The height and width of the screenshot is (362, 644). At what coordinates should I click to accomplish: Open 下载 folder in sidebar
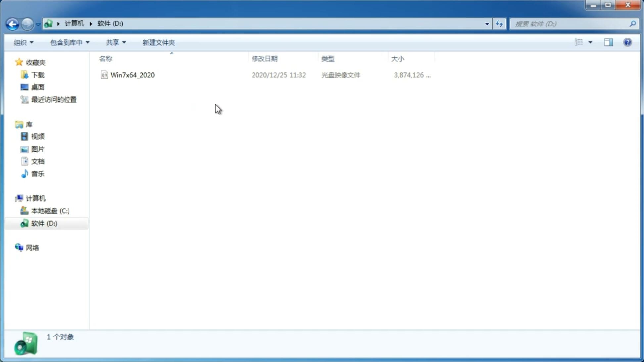pos(38,75)
